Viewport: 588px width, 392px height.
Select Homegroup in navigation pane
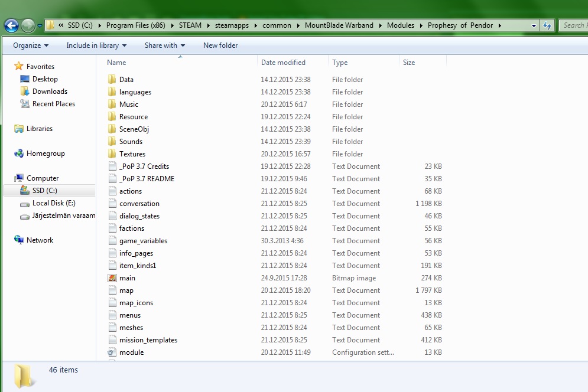(46, 153)
